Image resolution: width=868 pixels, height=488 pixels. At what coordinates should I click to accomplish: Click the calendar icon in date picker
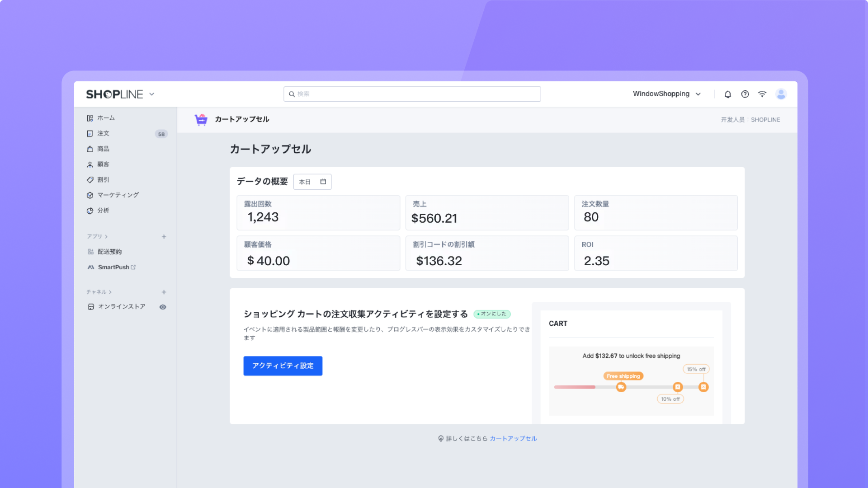click(323, 182)
